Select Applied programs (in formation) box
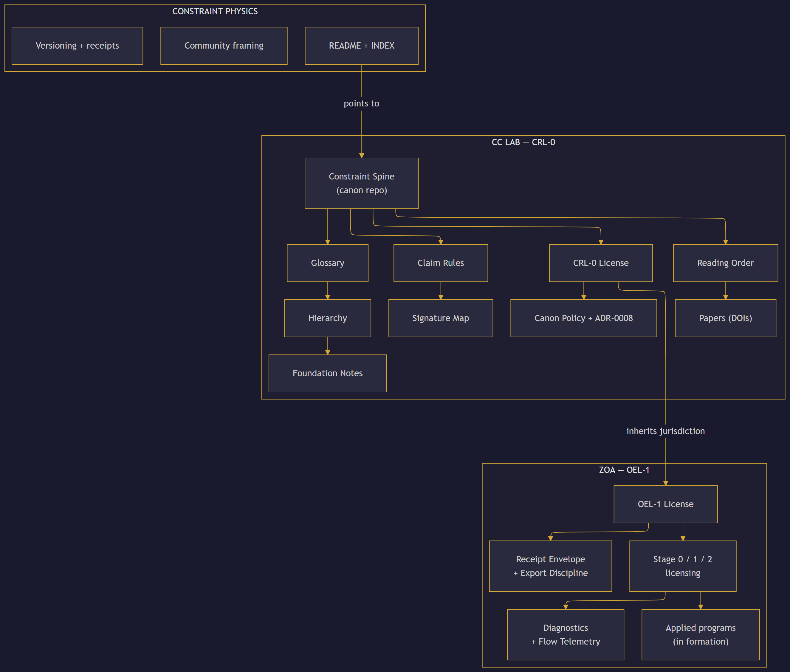 coord(701,635)
